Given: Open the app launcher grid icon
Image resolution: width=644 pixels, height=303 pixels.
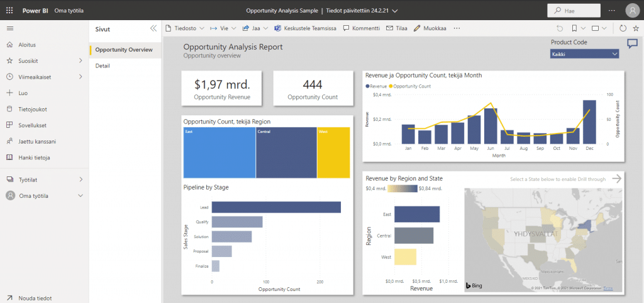Looking at the screenshot, I should tap(9, 11).
